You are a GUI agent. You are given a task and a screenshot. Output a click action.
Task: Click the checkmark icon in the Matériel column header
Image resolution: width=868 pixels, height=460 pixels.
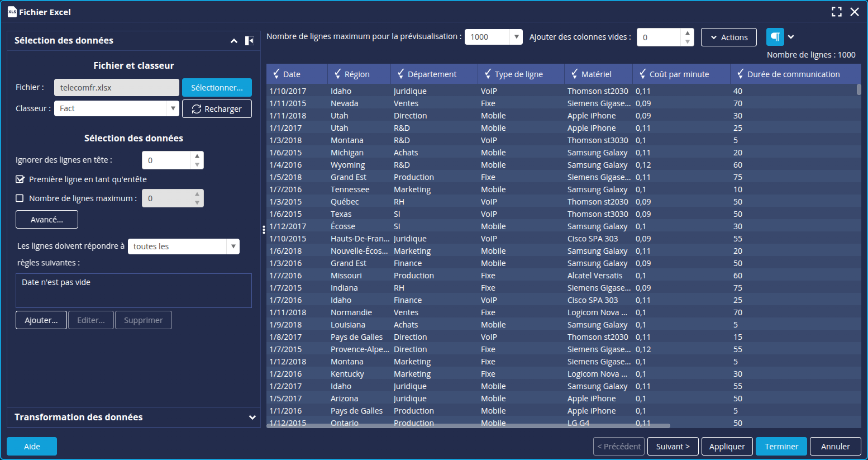574,74
